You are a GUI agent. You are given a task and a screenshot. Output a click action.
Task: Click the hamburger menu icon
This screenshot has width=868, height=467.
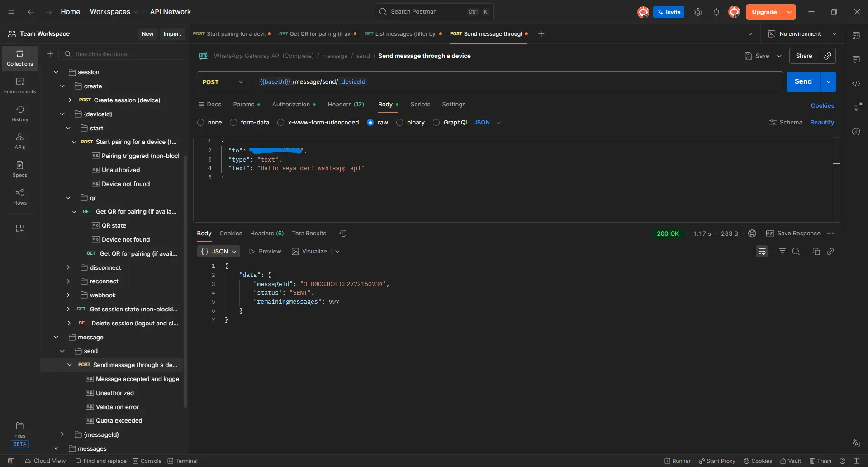(11, 12)
